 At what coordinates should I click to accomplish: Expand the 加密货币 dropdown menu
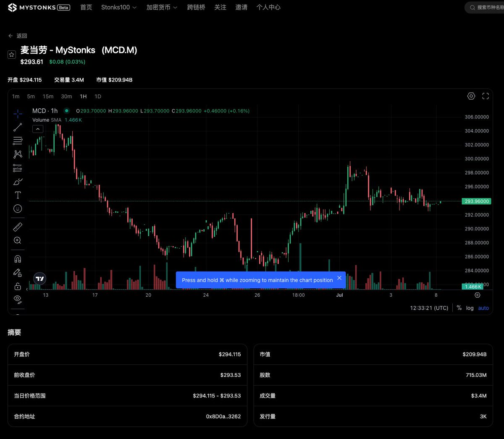point(162,8)
